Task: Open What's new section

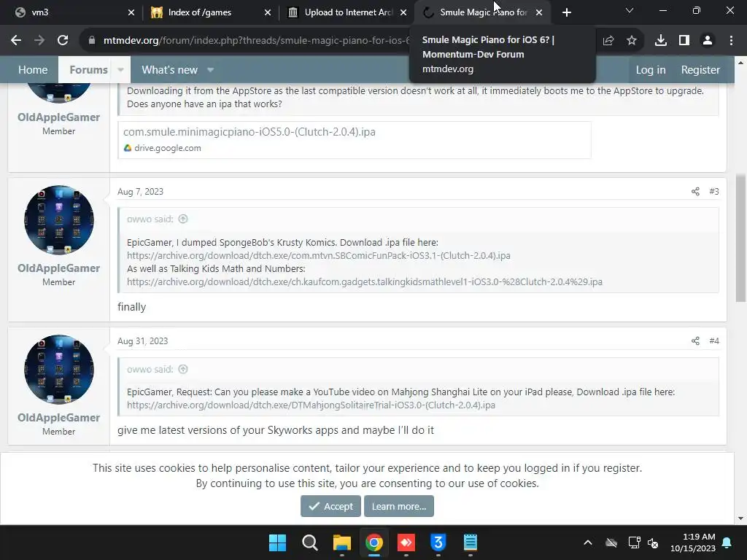Action: point(169,70)
